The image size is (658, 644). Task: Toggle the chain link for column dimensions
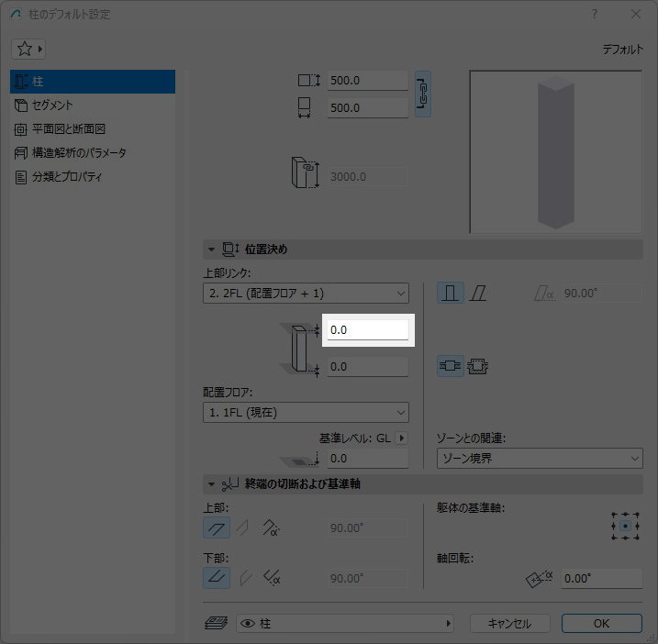(x=422, y=93)
